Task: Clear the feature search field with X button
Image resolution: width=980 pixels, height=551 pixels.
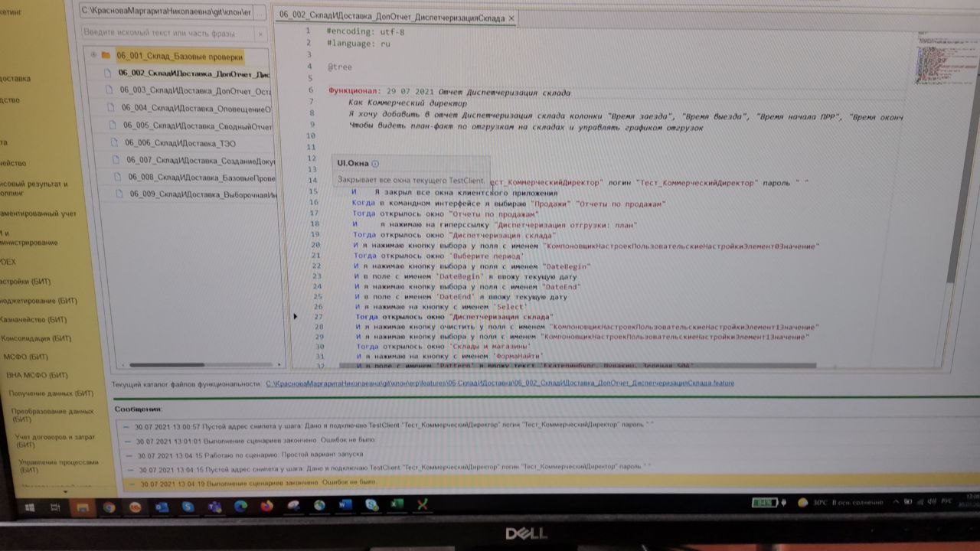Action: click(x=260, y=34)
